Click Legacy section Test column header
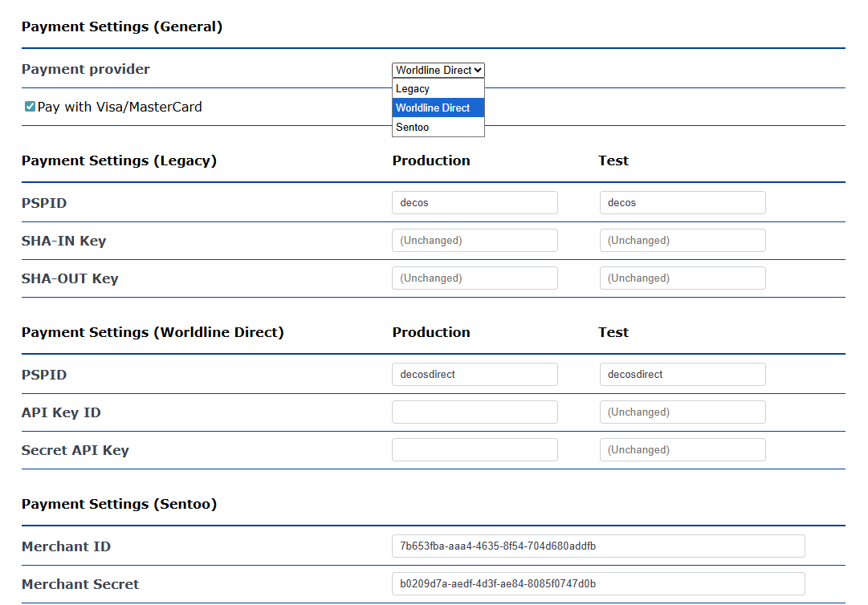This screenshot has width=868, height=605. (613, 160)
